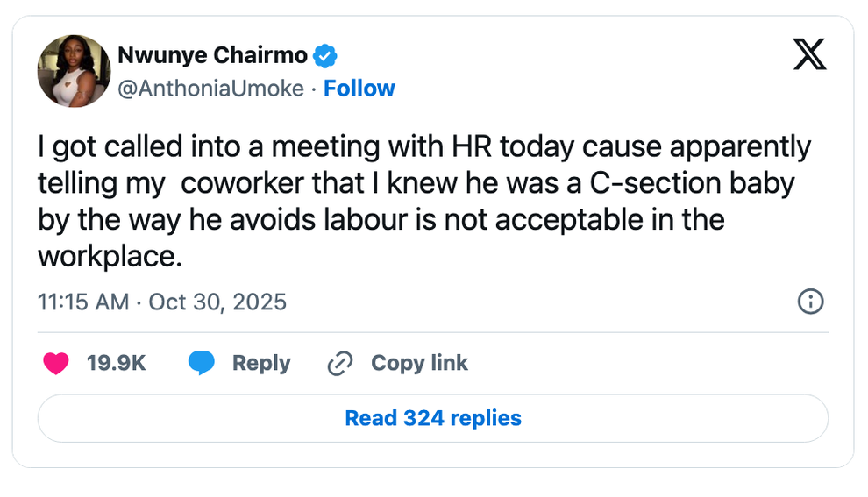Screen dimensions: 868x497
Task: Click the @AnthoniaUmoke handle
Action: point(210,89)
